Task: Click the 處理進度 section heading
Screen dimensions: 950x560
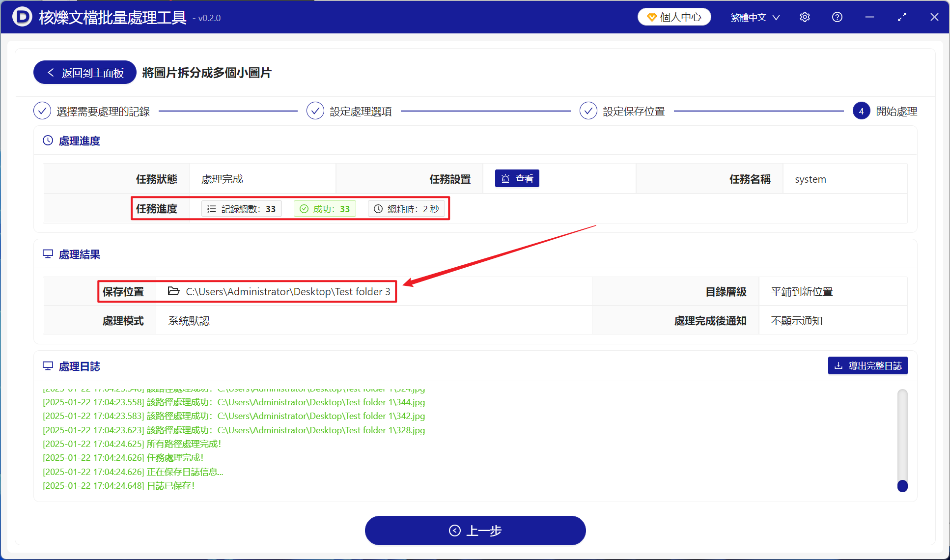Action: pos(80,141)
